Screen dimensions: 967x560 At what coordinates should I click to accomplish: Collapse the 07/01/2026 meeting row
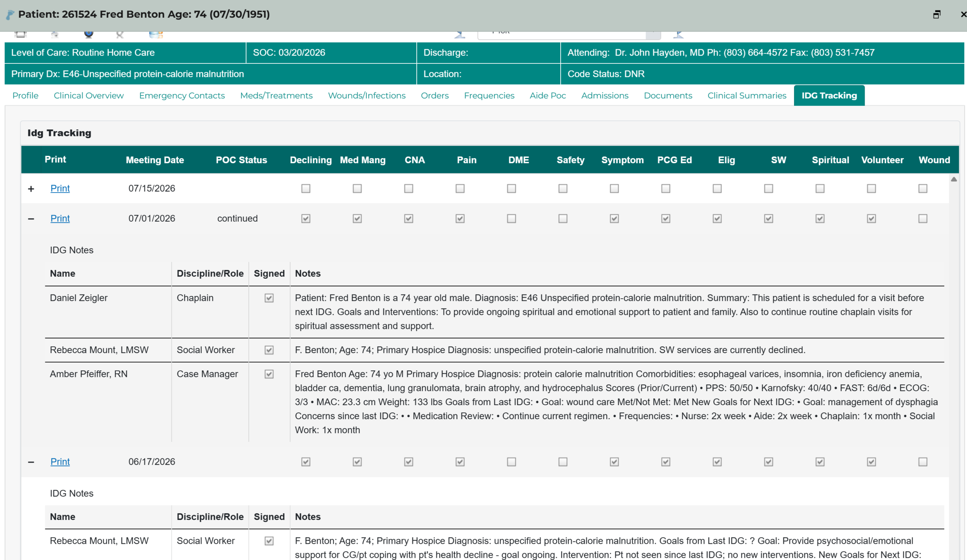point(31,219)
